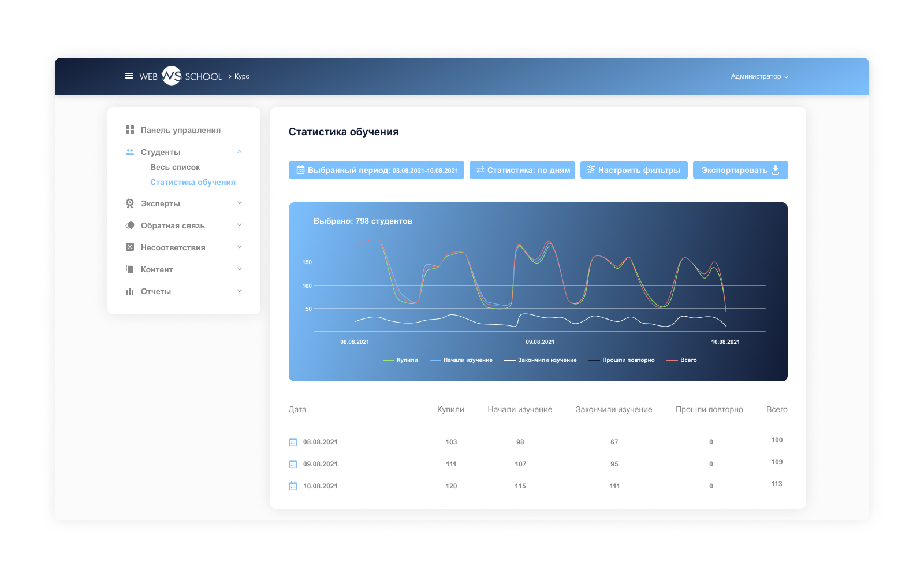Click the download icon on Экспортировать
This screenshot has width=924, height=578.
tap(776, 170)
